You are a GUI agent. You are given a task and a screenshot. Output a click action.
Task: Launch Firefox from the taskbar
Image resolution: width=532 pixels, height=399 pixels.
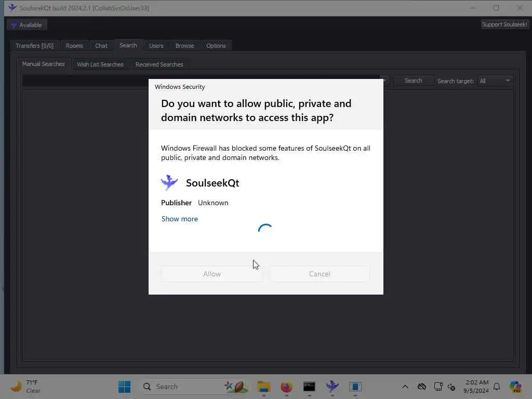pos(286,387)
